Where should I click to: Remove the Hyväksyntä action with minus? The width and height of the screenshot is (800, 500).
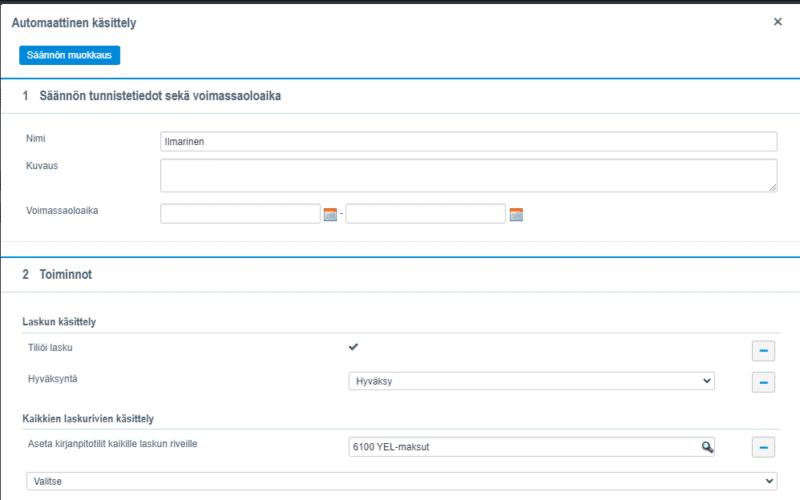click(x=762, y=382)
